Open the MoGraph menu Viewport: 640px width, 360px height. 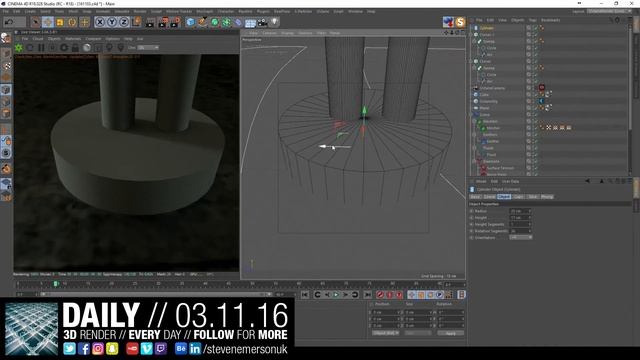(204, 11)
